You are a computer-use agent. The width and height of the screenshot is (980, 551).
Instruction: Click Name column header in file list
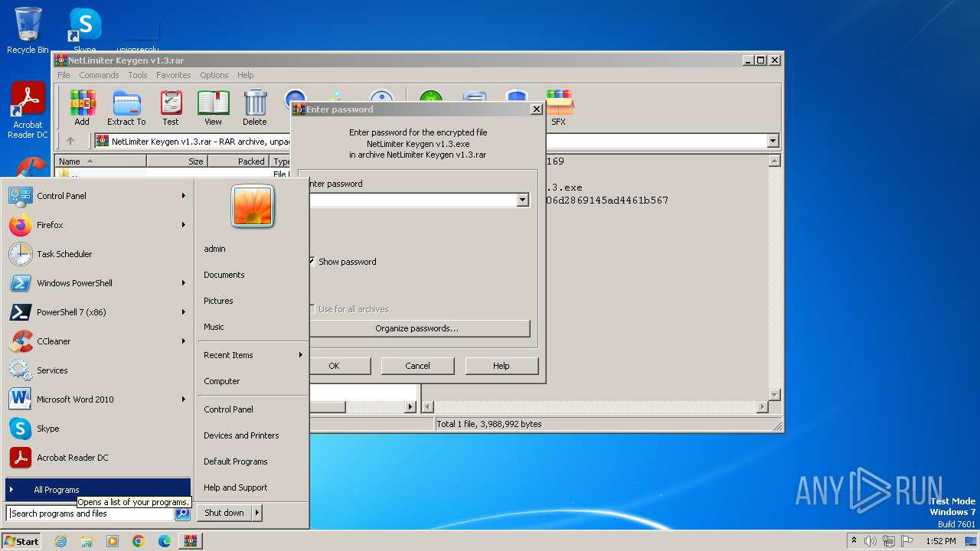(100, 161)
